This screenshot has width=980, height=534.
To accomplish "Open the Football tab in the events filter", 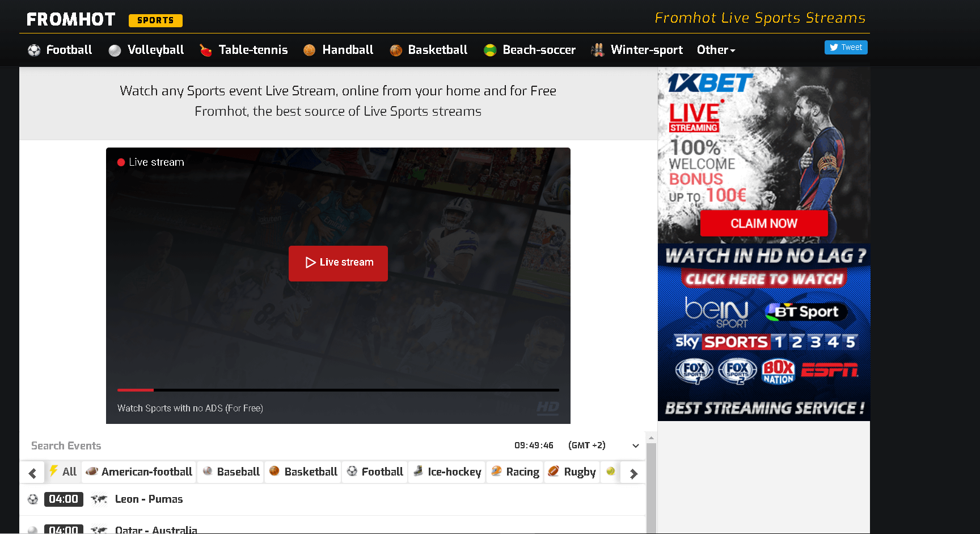I will click(375, 472).
